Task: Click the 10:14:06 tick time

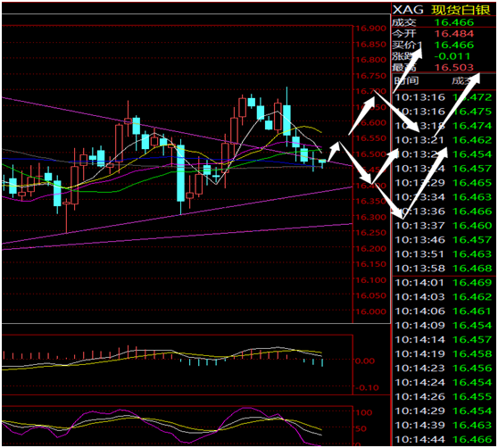Action: [x=419, y=311]
